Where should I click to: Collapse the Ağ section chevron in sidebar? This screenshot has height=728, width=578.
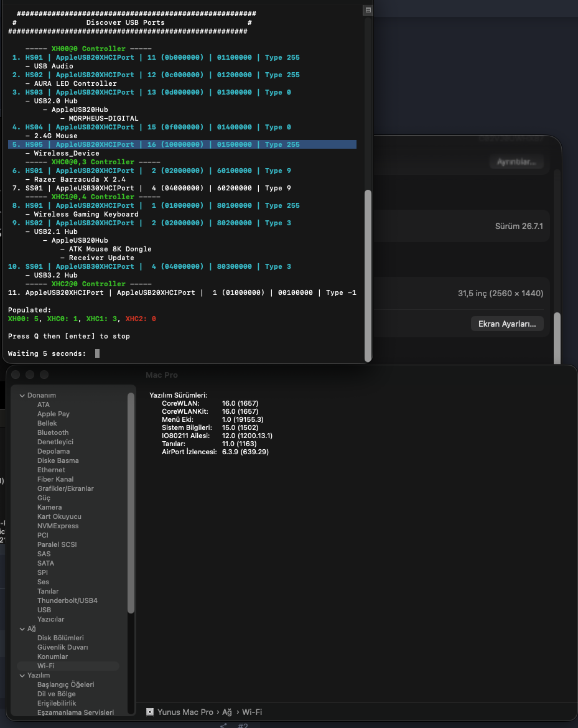(22, 628)
